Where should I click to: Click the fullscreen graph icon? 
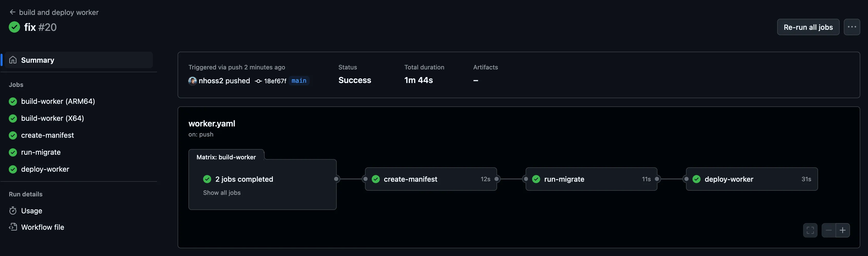810,231
